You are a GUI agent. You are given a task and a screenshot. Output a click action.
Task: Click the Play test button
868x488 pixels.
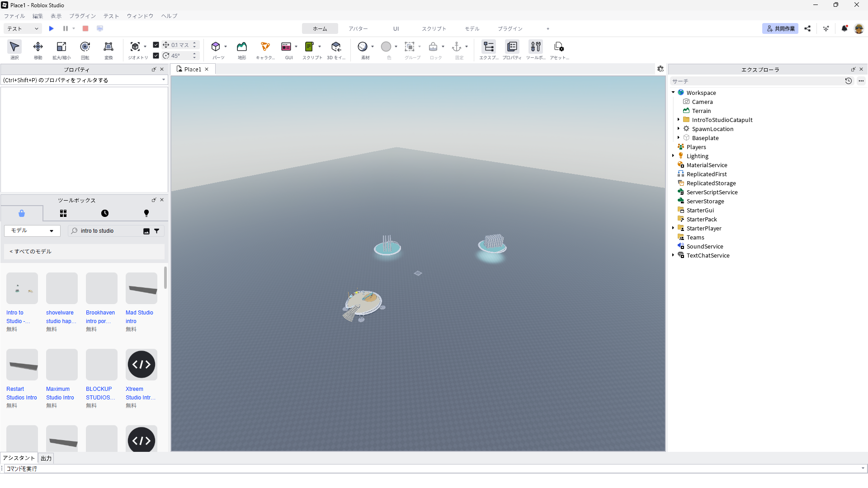click(52, 28)
